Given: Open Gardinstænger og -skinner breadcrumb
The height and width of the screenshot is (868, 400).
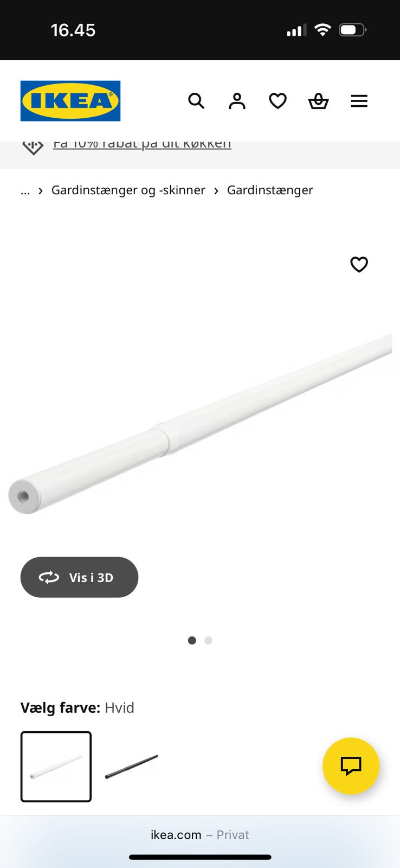Looking at the screenshot, I should pyautogui.click(x=128, y=190).
